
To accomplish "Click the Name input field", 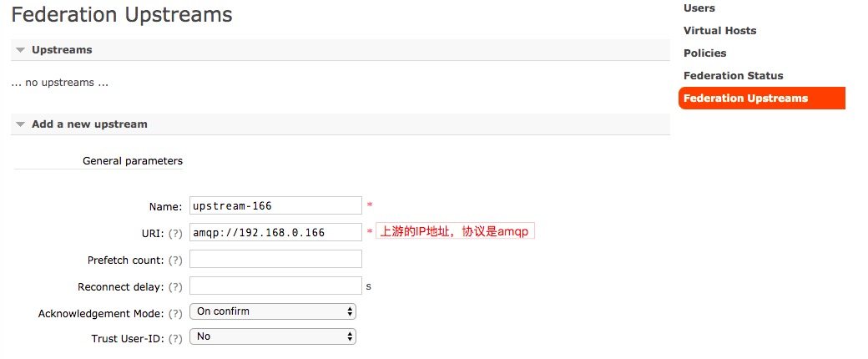I will (275, 205).
